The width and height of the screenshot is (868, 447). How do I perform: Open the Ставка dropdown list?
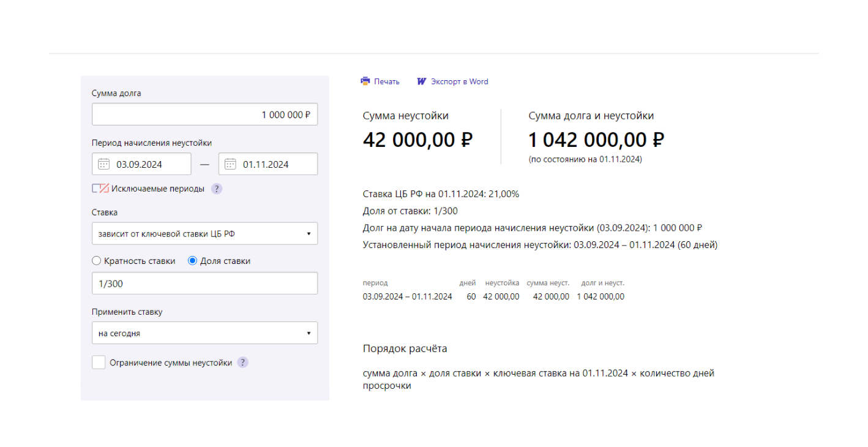(204, 233)
